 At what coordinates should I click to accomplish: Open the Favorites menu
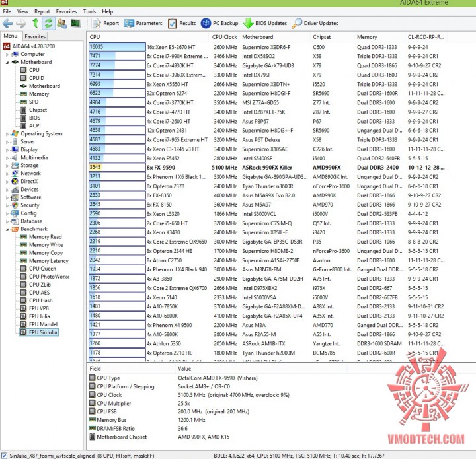pos(67,11)
